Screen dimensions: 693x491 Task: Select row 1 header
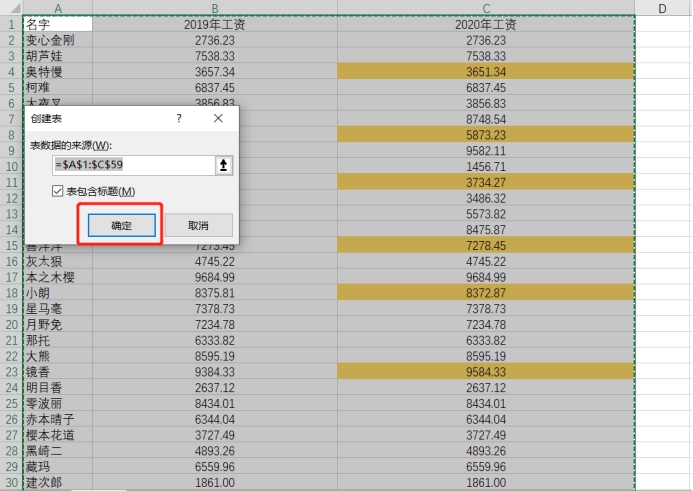(11, 24)
